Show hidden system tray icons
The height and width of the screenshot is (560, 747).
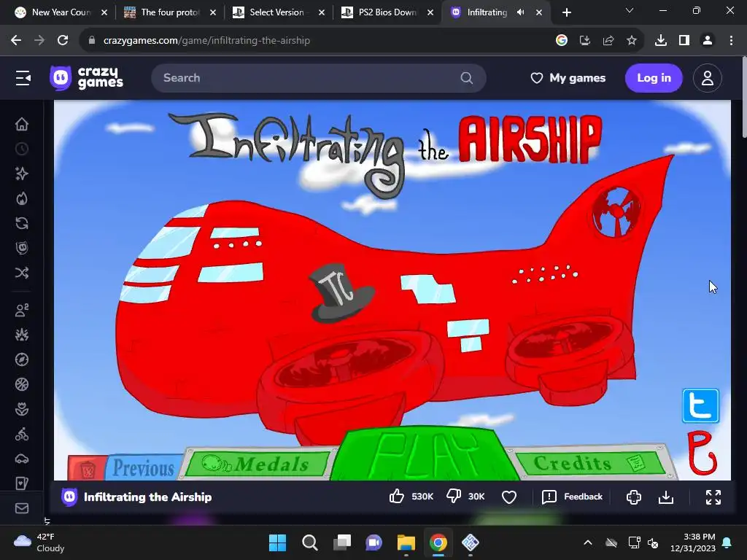pos(588,542)
